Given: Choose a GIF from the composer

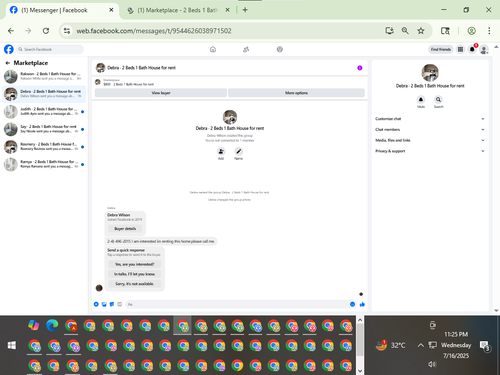Looking at the screenshot, I should 120,304.
